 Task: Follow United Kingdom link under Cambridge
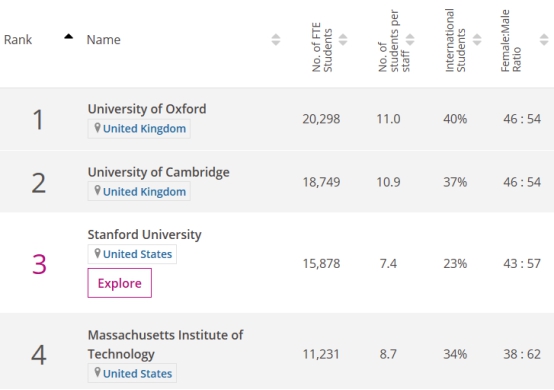point(144,192)
